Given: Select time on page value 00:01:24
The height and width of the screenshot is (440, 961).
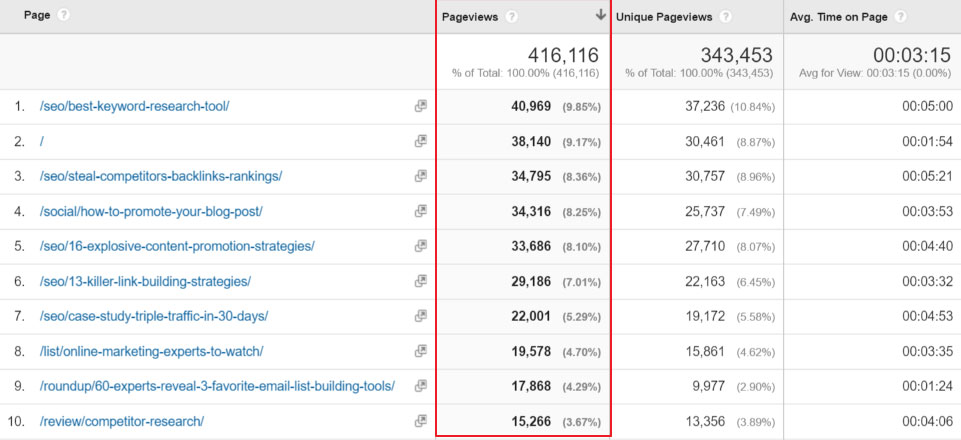Looking at the screenshot, I should point(927,386).
